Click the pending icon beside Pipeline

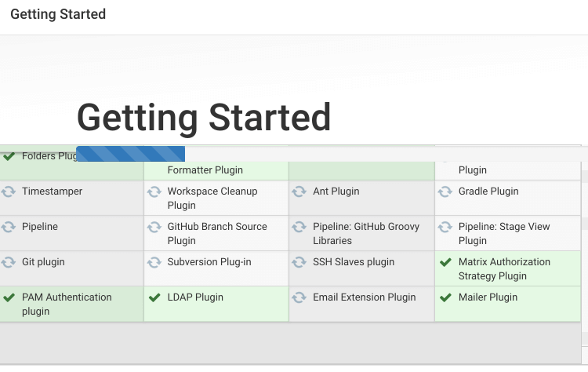click(9, 227)
